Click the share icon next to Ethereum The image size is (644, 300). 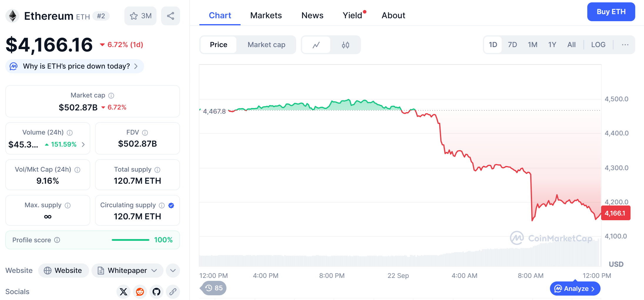point(171,16)
